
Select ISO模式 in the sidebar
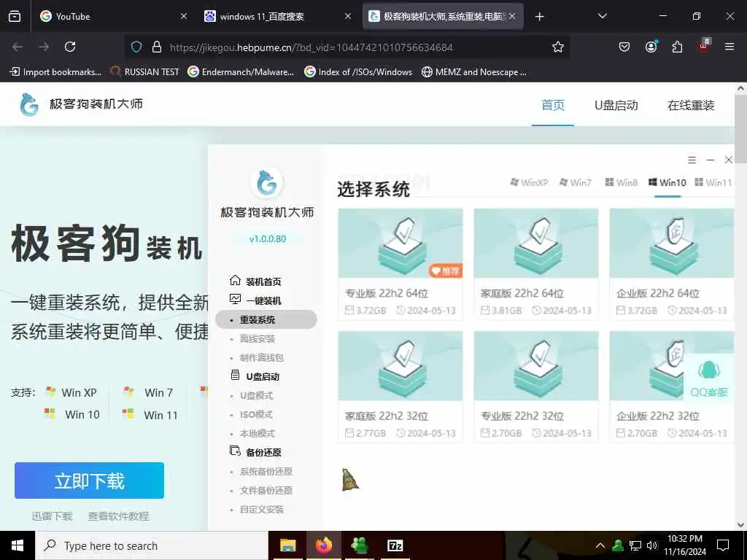(x=256, y=414)
